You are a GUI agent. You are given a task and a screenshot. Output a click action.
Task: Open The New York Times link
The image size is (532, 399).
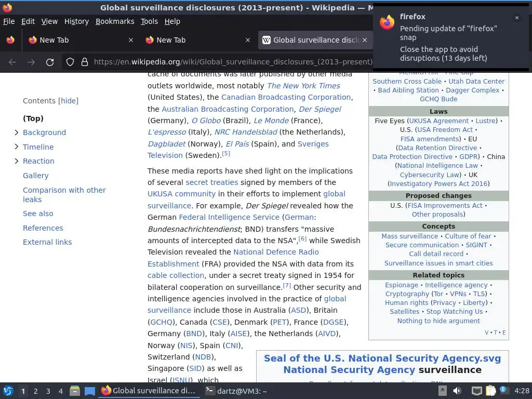pyautogui.click(x=303, y=86)
